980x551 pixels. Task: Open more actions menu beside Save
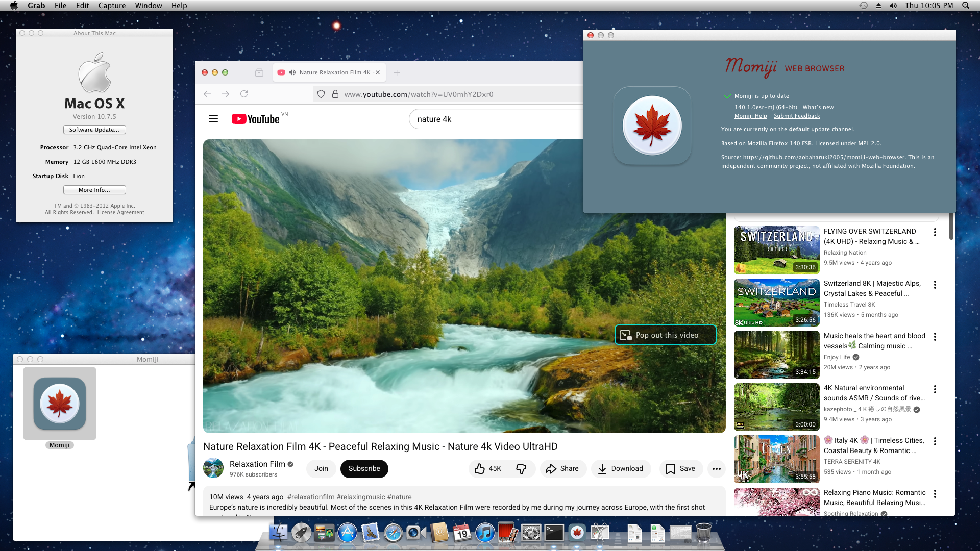point(717,469)
